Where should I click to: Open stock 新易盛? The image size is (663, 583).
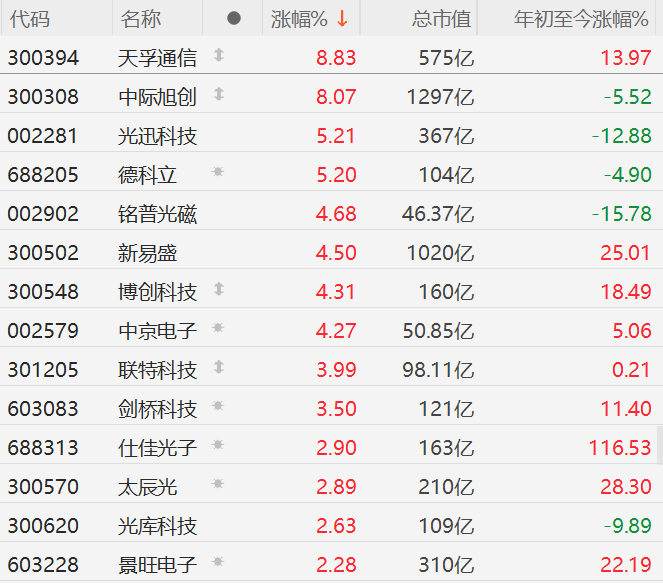(x=147, y=253)
